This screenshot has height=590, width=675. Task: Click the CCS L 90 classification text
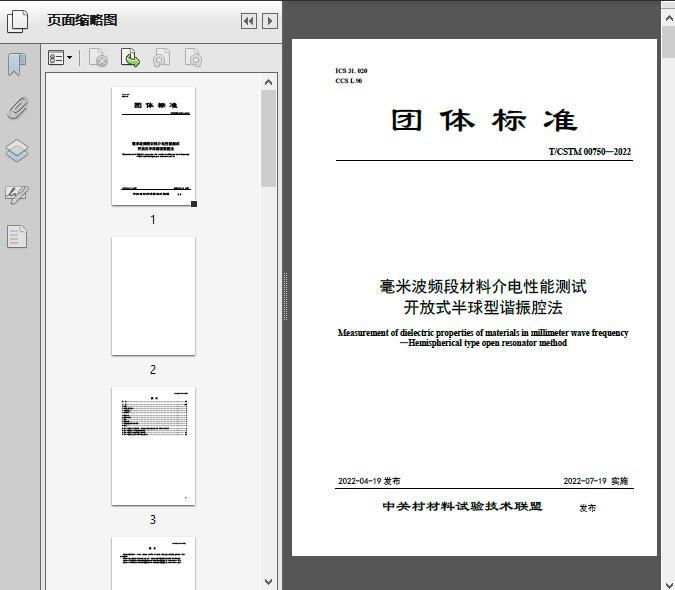[x=349, y=80]
